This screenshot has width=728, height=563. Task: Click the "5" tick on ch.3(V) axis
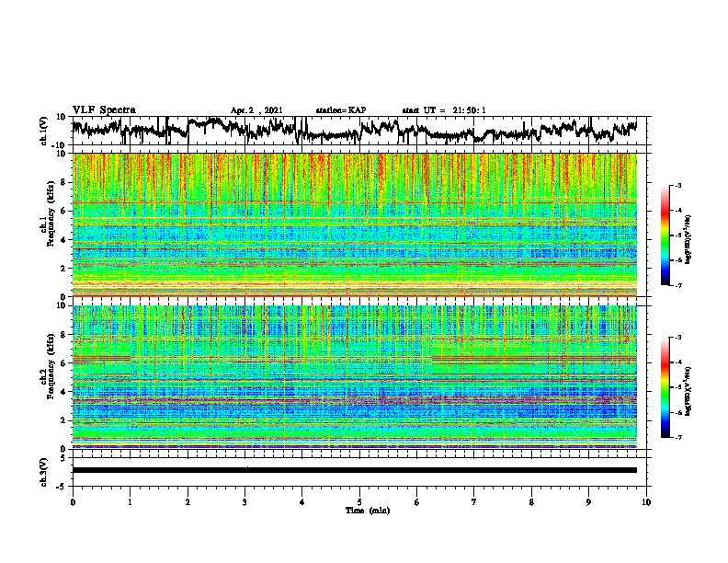[x=63, y=458]
